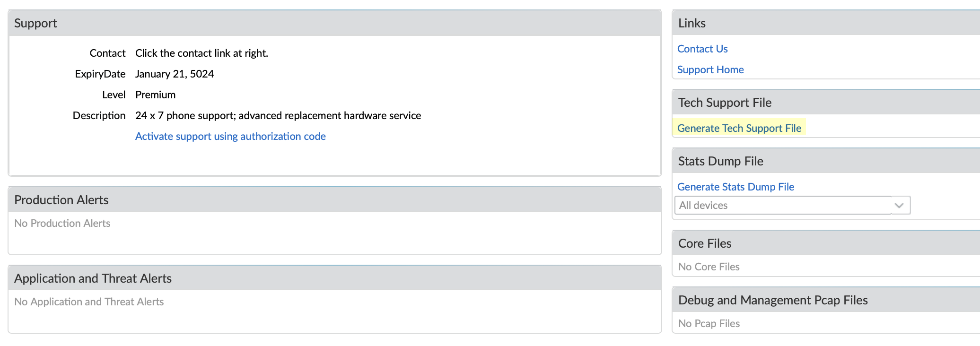Screen dimensions: 980x346
Task: Click Generate Stats Dump File link
Action: (735, 187)
